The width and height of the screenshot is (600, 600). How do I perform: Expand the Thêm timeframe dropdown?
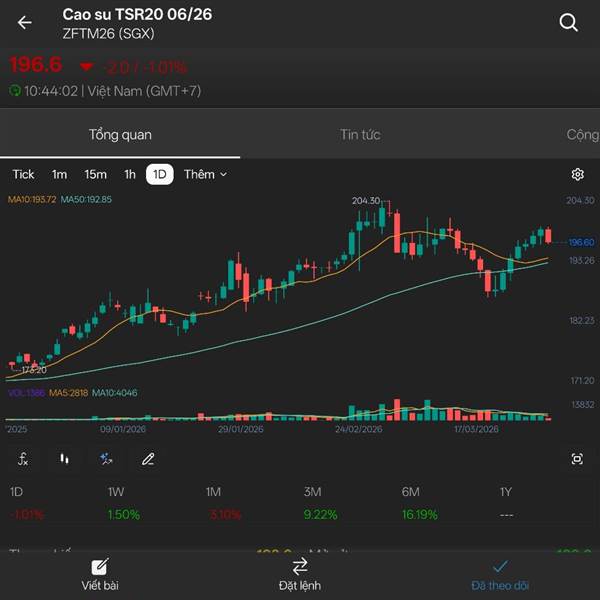[x=205, y=174]
